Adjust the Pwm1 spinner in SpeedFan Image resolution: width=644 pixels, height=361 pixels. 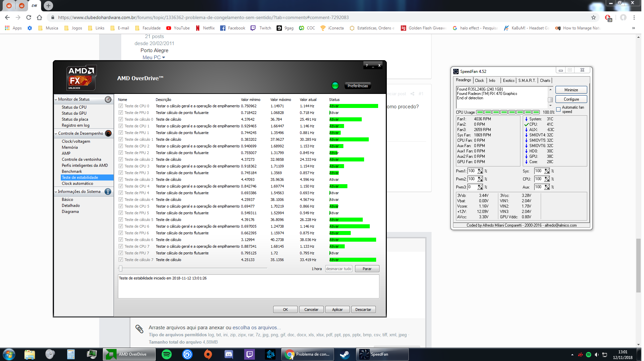[x=480, y=171]
